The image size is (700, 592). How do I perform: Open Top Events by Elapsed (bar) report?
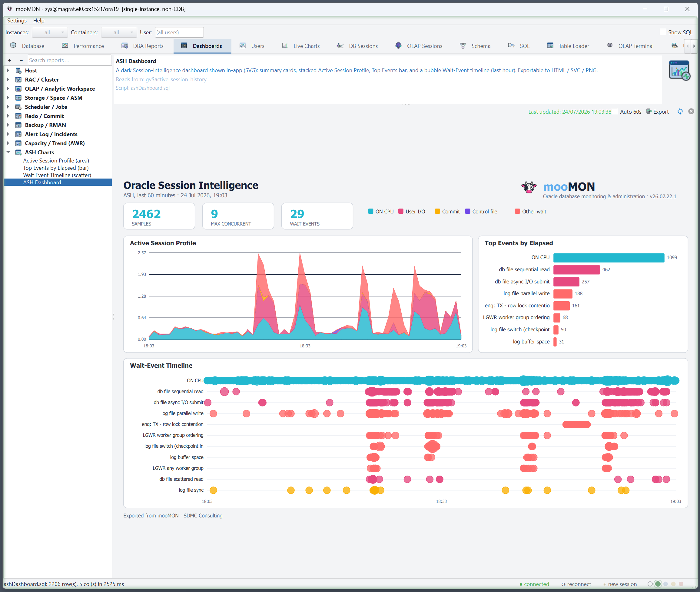pos(56,168)
